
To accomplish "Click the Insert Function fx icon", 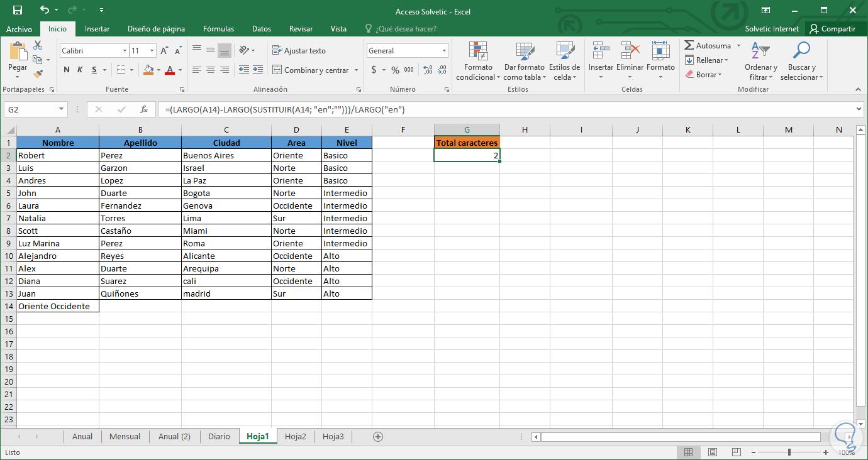I will point(143,109).
